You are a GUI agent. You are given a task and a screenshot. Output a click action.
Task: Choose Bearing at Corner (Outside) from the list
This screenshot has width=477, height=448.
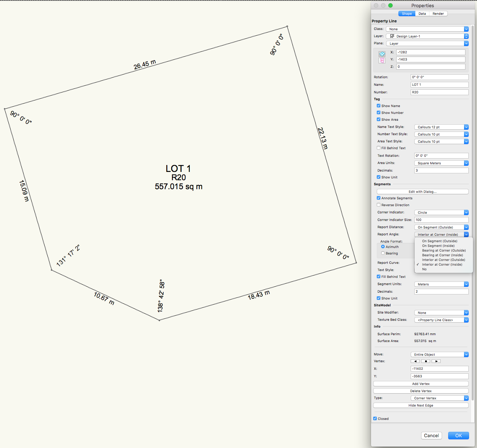click(444, 250)
